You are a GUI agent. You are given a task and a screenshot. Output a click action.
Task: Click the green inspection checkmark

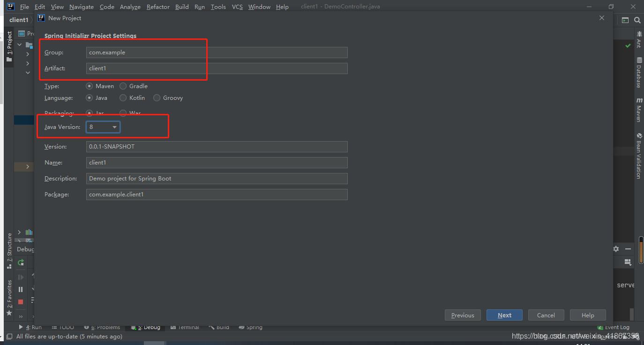[628, 45]
